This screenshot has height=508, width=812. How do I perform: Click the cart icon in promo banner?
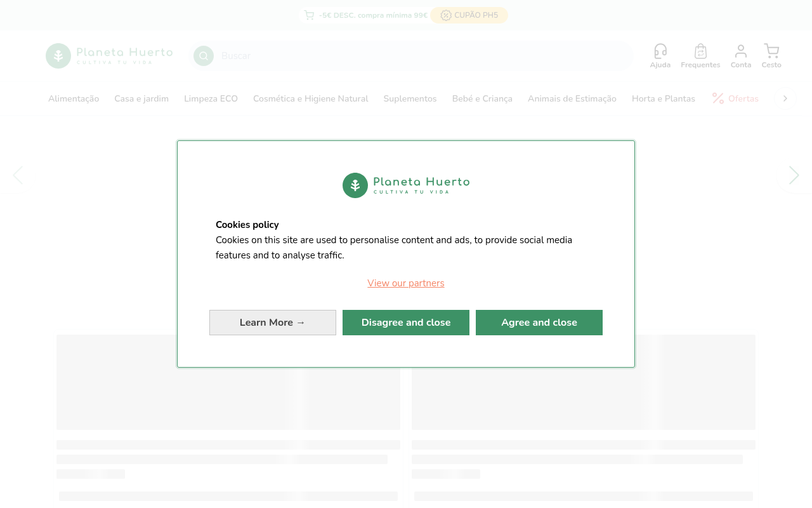coord(309,15)
